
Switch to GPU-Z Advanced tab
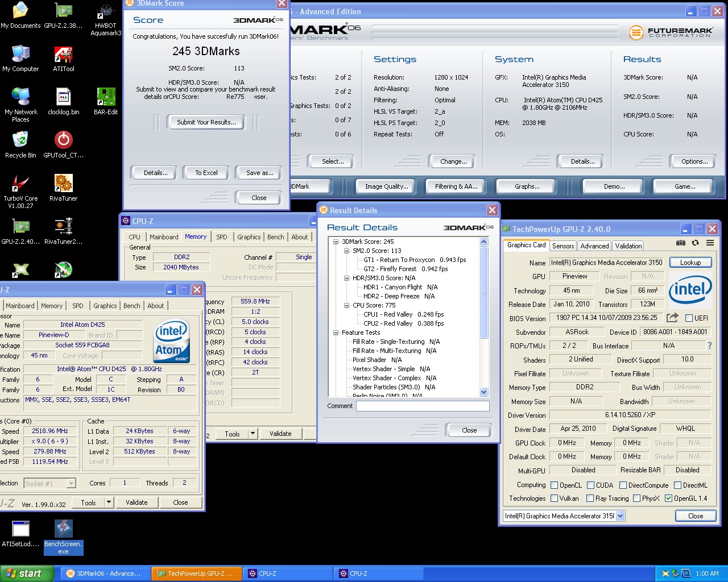[x=594, y=246]
